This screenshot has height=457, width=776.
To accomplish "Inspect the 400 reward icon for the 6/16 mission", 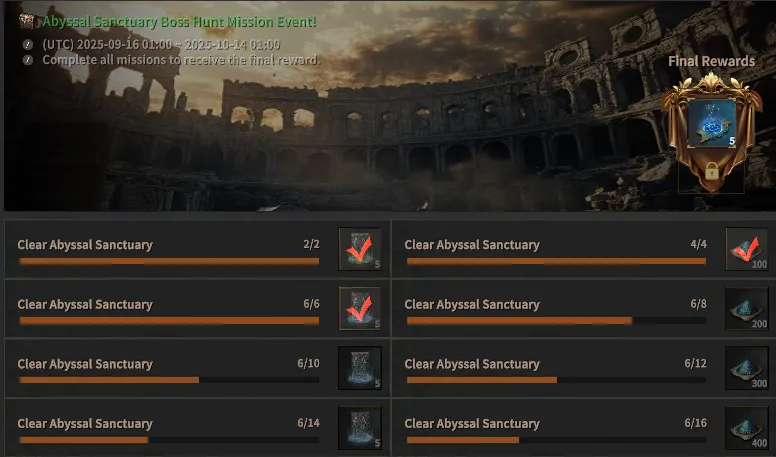I will pos(746,428).
